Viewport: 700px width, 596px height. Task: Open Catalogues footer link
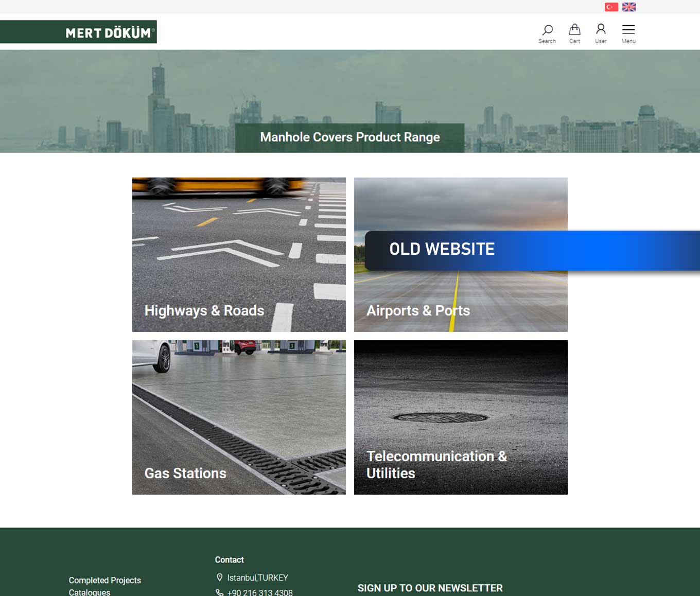click(90, 592)
